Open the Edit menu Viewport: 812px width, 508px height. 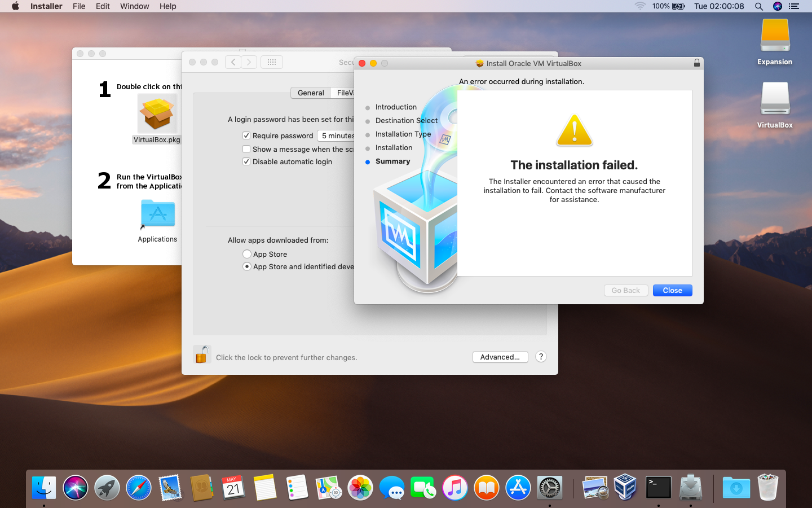[103, 6]
